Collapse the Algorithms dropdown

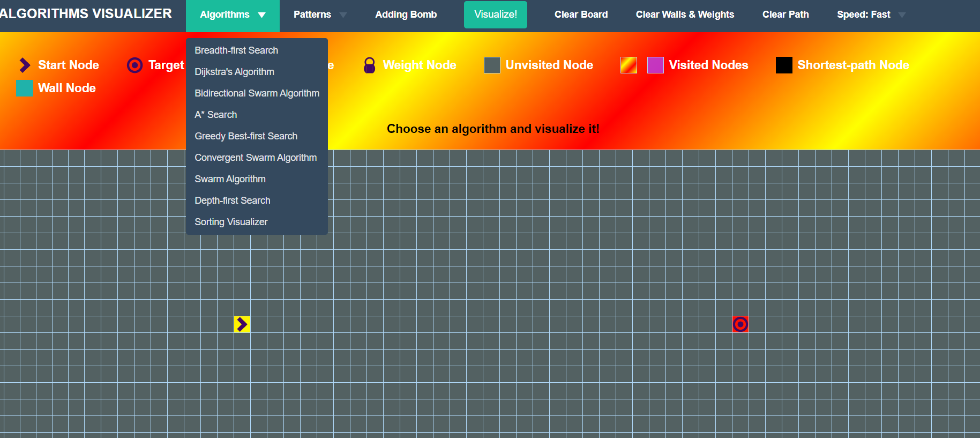tap(233, 15)
